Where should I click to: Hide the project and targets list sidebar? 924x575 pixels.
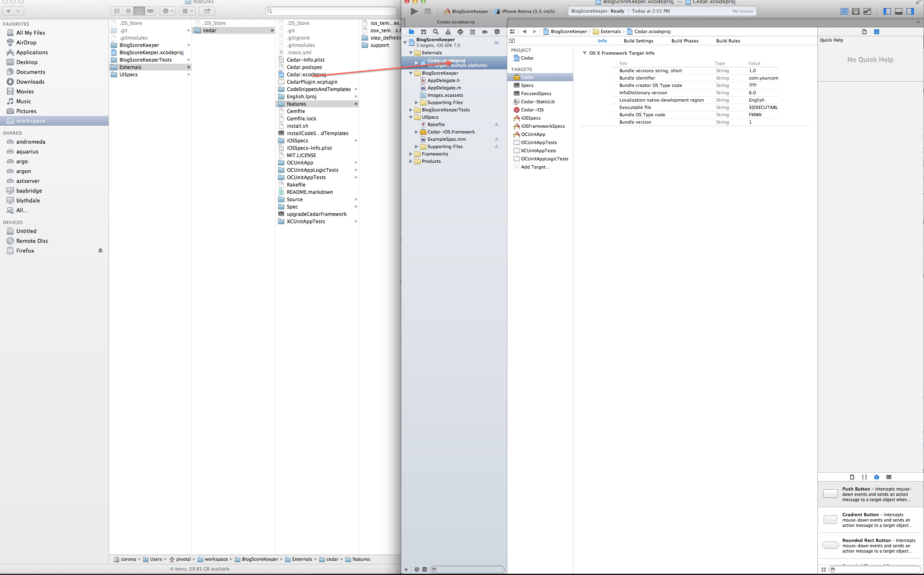(512, 41)
